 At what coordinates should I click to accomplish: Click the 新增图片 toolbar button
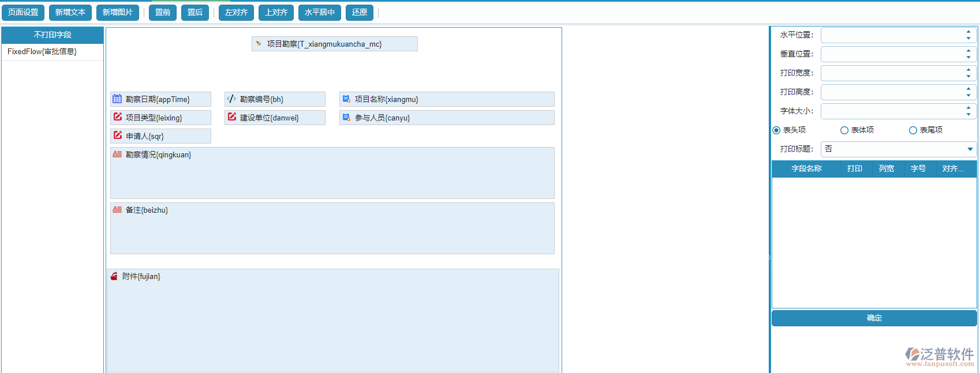(118, 12)
